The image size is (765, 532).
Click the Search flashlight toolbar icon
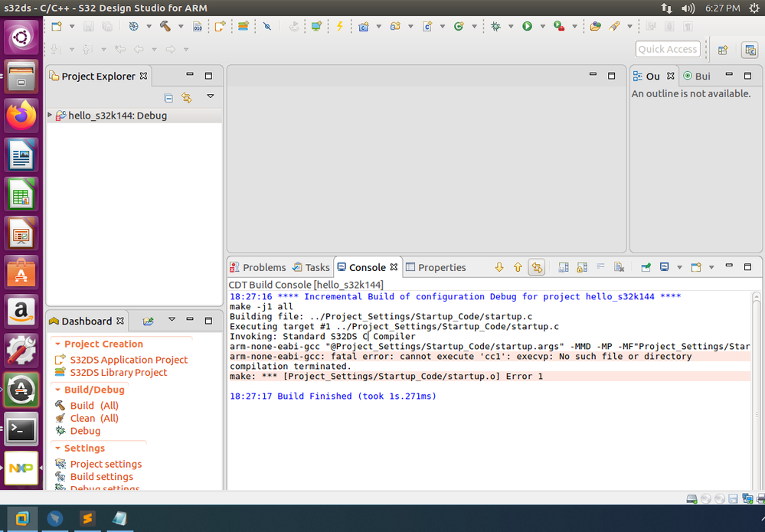[614, 26]
